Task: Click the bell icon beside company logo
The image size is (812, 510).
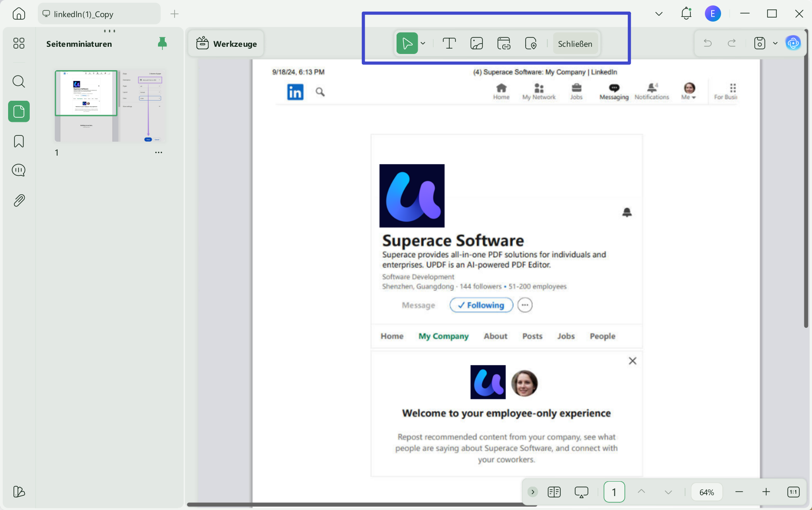Action: [x=627, y=212]
